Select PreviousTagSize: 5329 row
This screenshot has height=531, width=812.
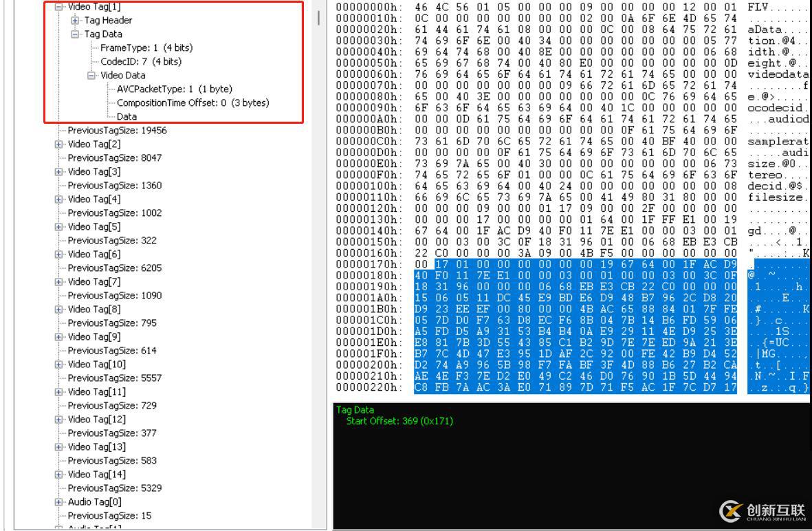115,488
